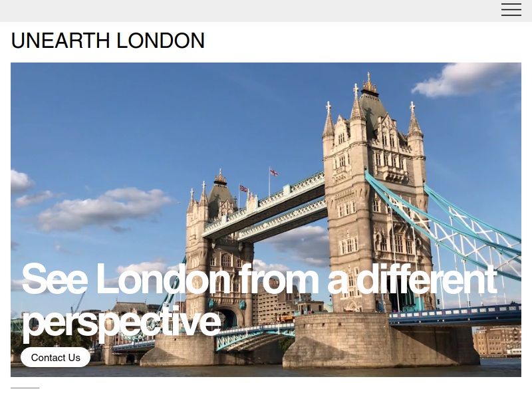
Task: Click the stone pier base of the tall tower
Action: click(382, 341)
